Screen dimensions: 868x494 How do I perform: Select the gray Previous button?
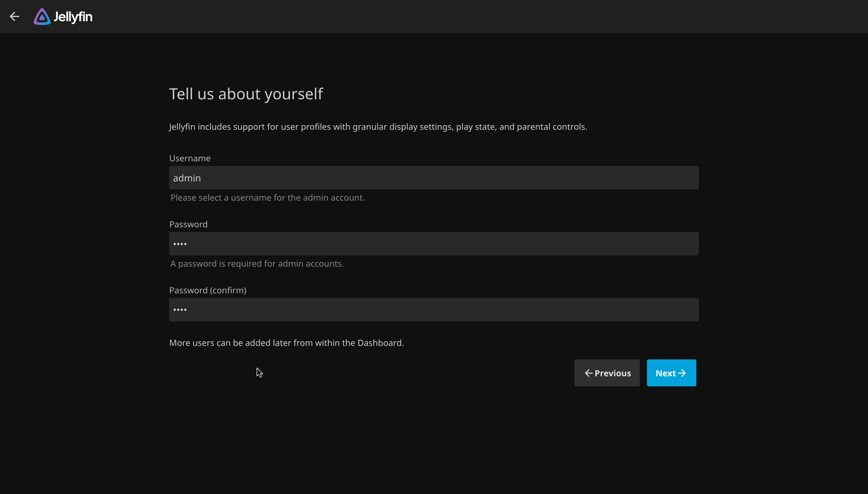[x=607, y=373]
